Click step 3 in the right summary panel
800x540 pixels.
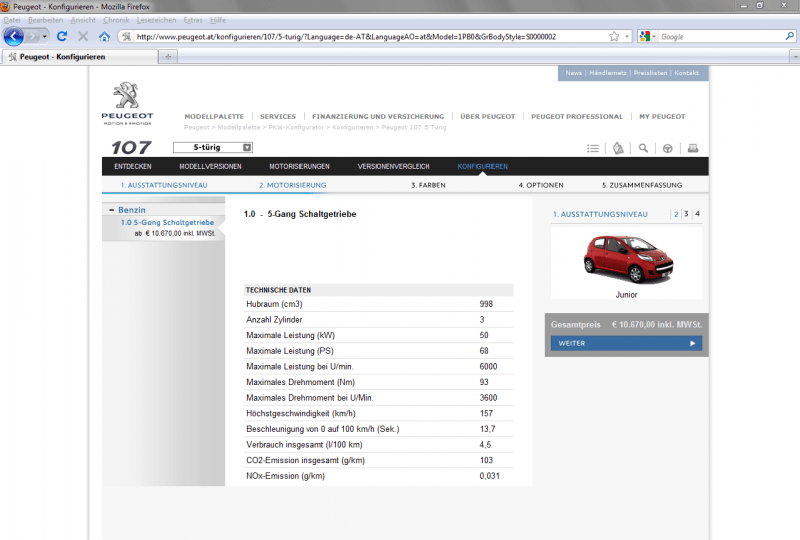(686, 214)
